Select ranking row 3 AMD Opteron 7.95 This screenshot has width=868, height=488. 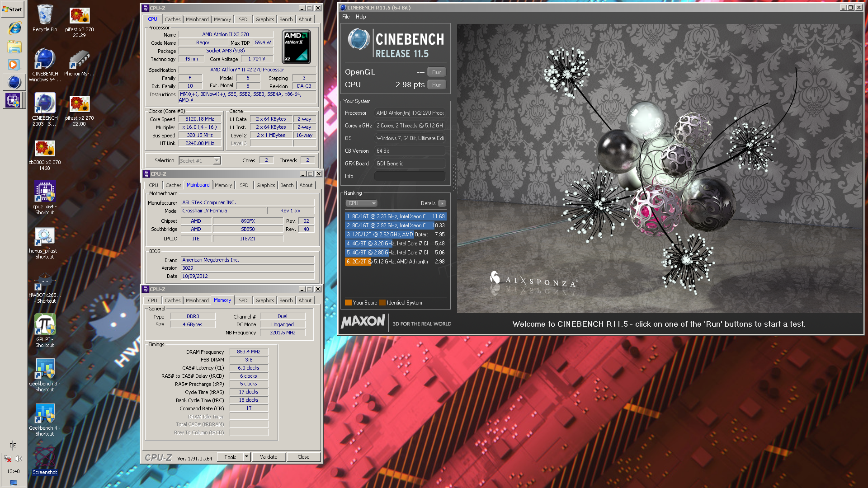[x=396, y=235]
